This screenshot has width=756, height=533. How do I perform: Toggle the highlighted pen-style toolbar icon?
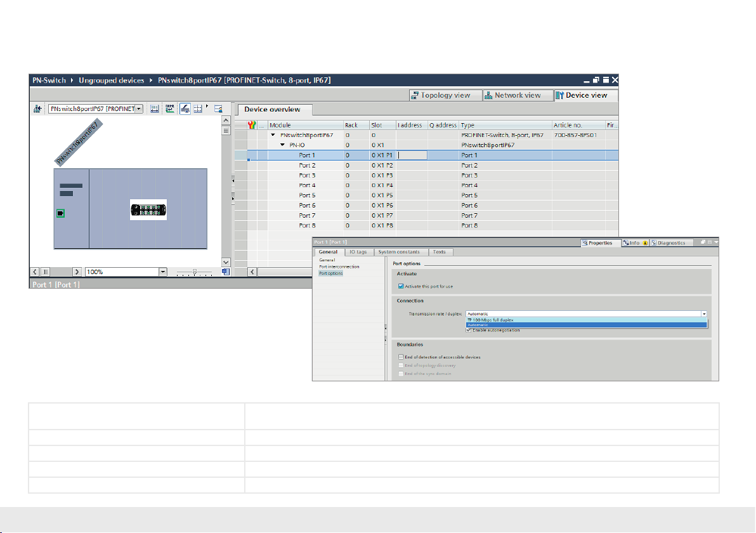tap(185, 109)
